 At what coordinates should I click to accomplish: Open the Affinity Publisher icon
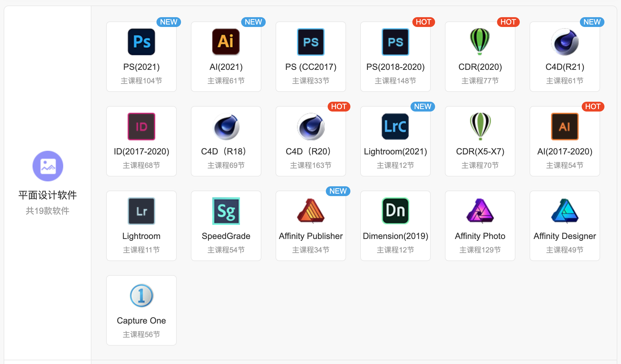click(311, 210)
